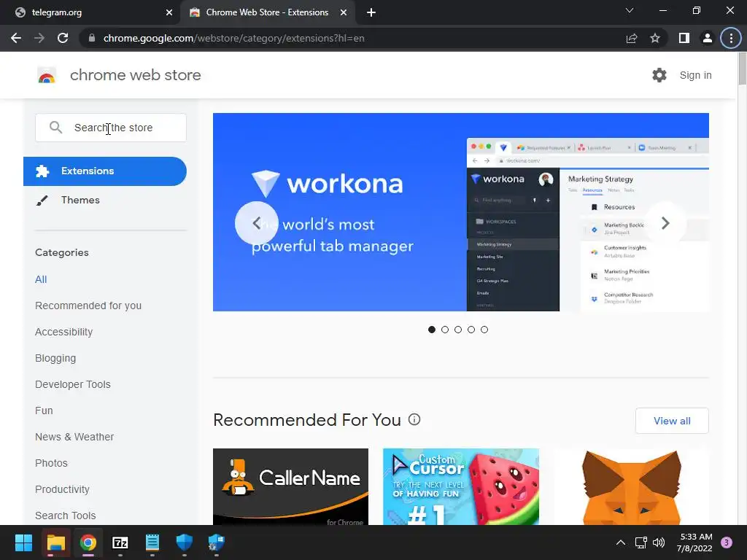Screen dimensions: 747x560
Task: Share this page via share icon
Action: [632, 38]
